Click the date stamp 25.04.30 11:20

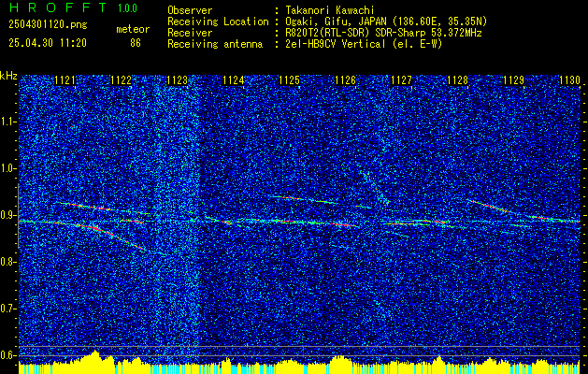point(48,43)
